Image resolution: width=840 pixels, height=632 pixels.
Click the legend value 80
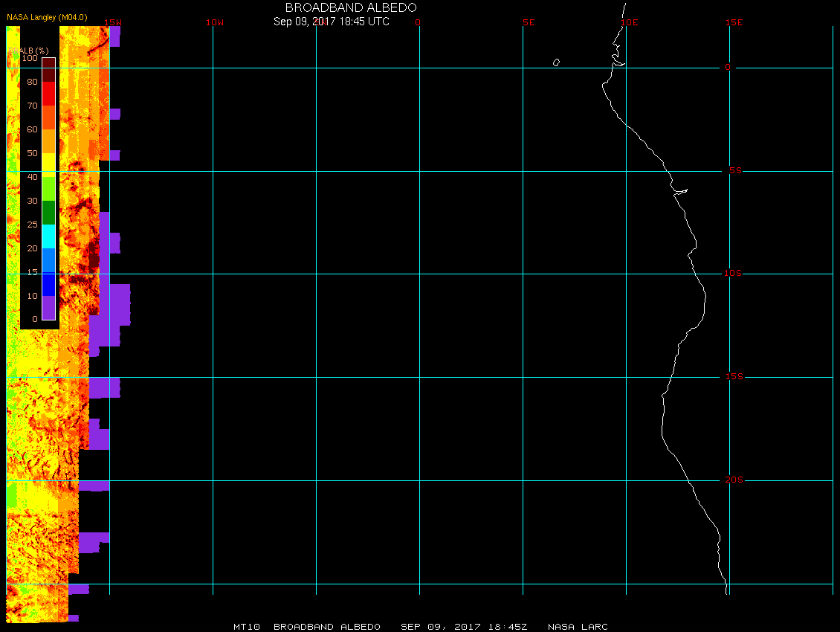[32, 82]
